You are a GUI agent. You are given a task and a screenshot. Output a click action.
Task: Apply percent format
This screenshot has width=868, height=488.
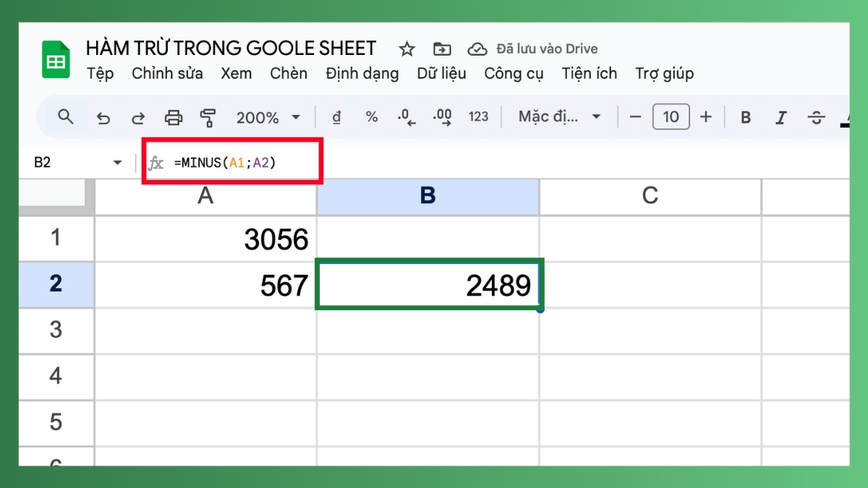371,116
